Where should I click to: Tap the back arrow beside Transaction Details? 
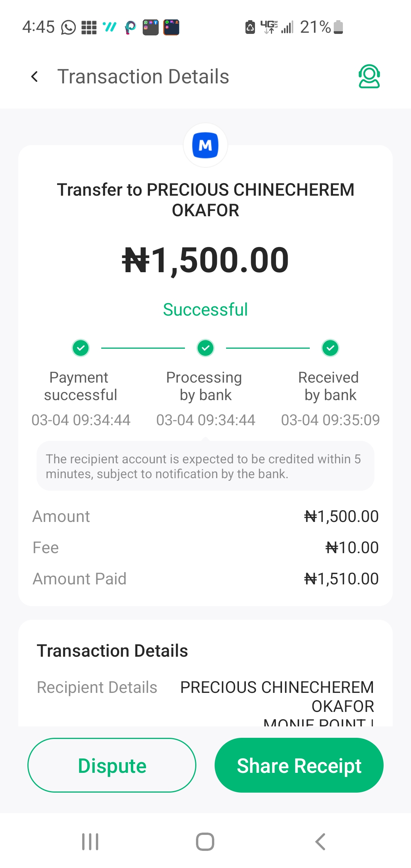pyautogui.click(x=35, y=77)
